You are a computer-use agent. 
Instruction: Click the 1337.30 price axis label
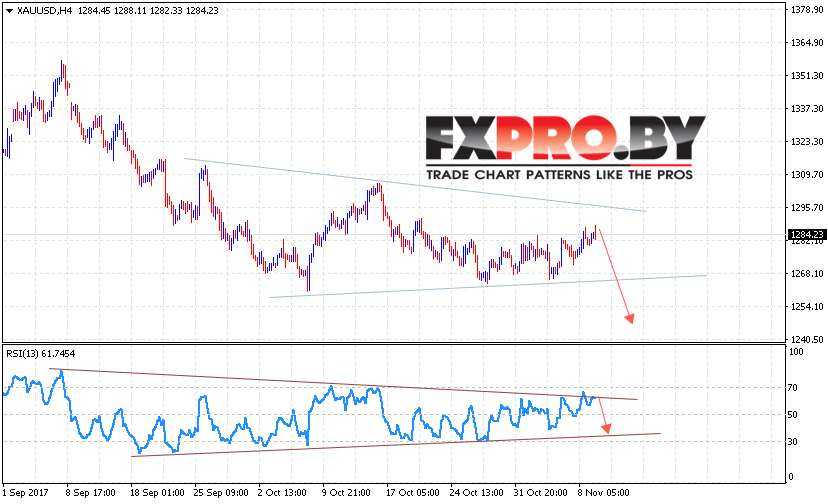coord(807,108)
